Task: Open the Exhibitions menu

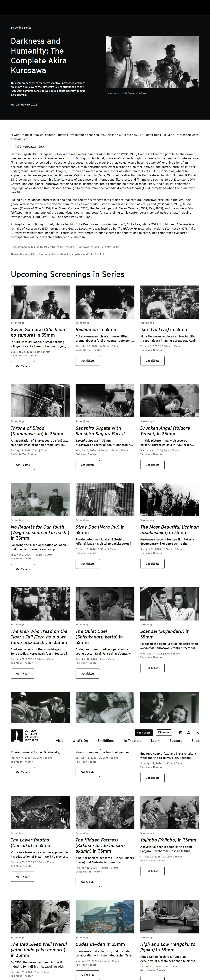Action: pyautogui.click(x=106, y=741)
